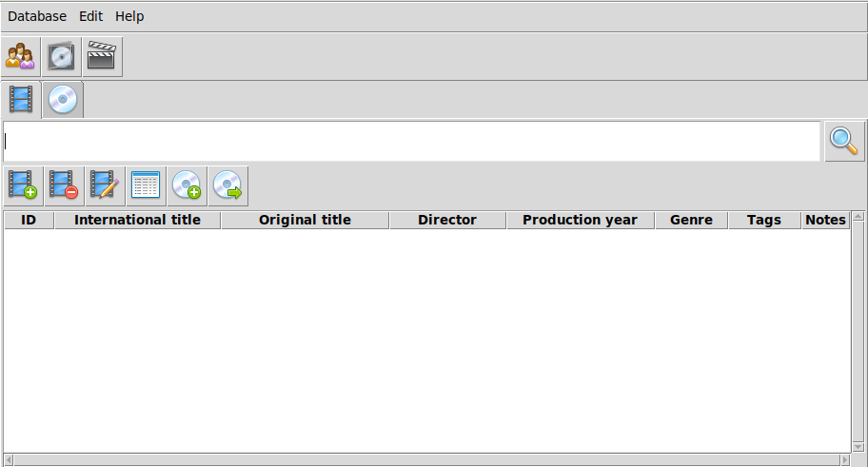Screen dimensions: 868x467
Task: Sort by Production year column header
Action: coord(581,221)
